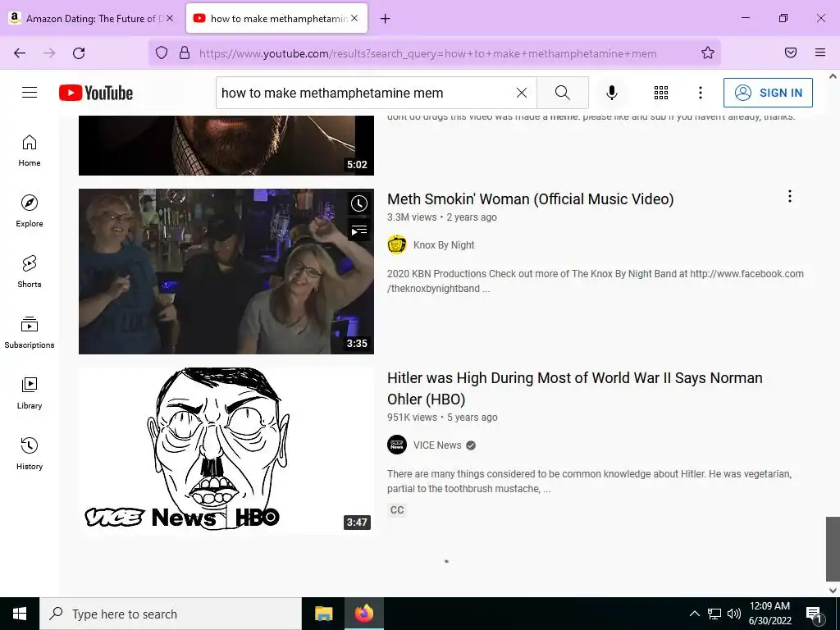This screenshot has height=630, width=840.
Task: Click the page vertical scrollbar thumb
Action: 833,549
